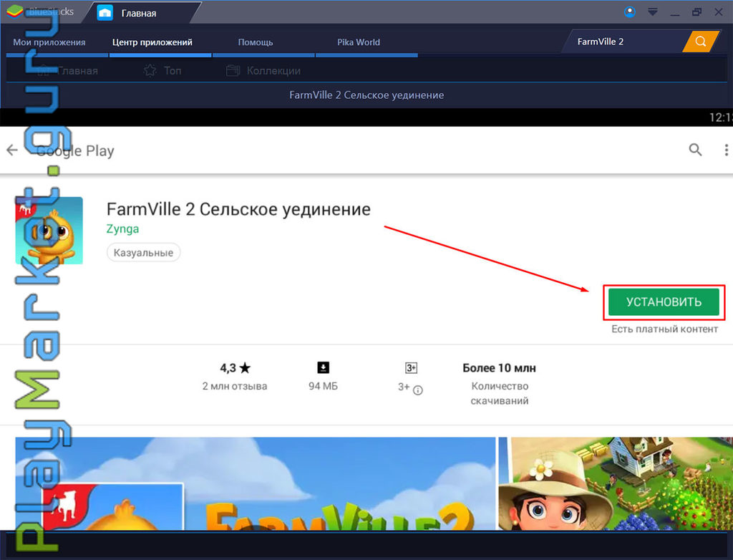This screenshot has height=560, width=733.
Task: Open the Zynga developer link
Action: (122, 228)
